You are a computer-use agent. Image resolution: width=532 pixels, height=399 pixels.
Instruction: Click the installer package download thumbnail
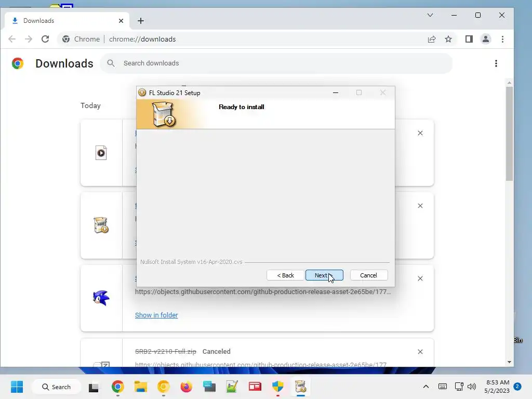(101, 225)
